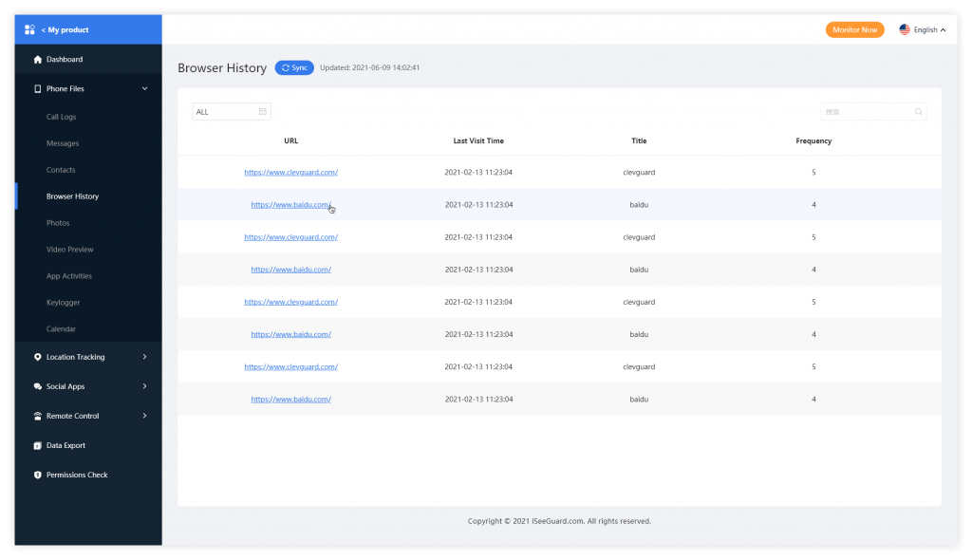Go to Dashboard menu item

tap(65, 60)
